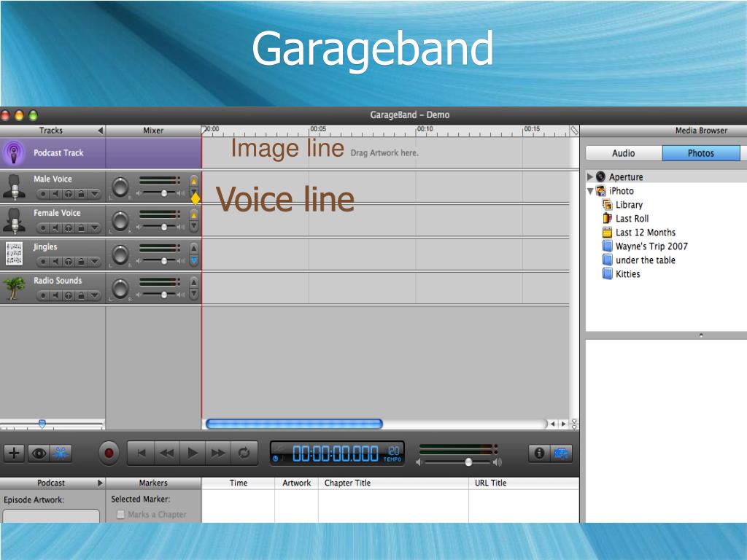Mute the Radio Sounds track

55,296
